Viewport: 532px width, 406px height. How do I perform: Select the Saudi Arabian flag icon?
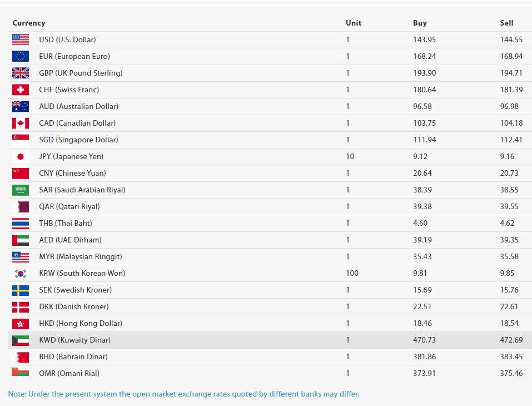point(21,190)
